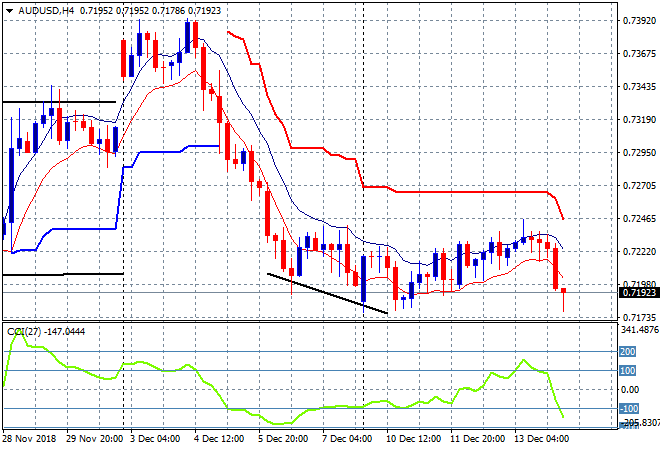This screenshot has height=450, width=660.
Task: Click the 0.73675 price axis label
Action: pyautogui.click(x=639, y=53)
